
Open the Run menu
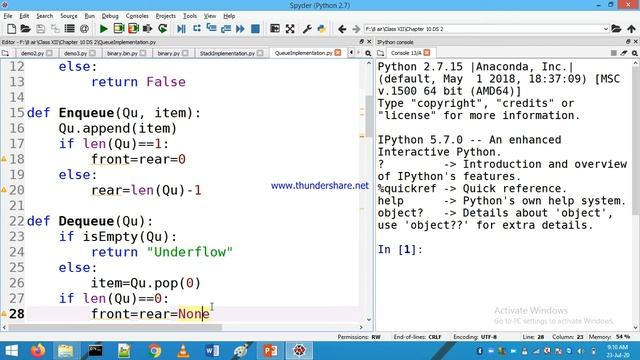89,16
